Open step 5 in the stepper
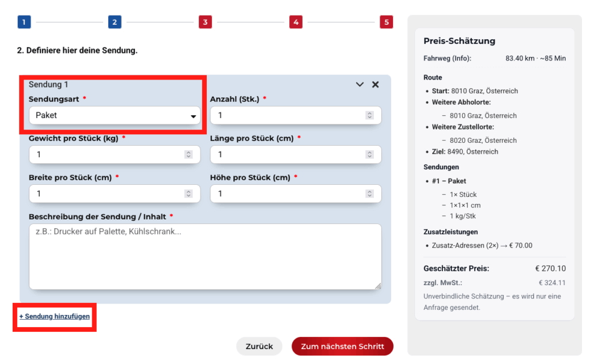 [x=386, y=22]
